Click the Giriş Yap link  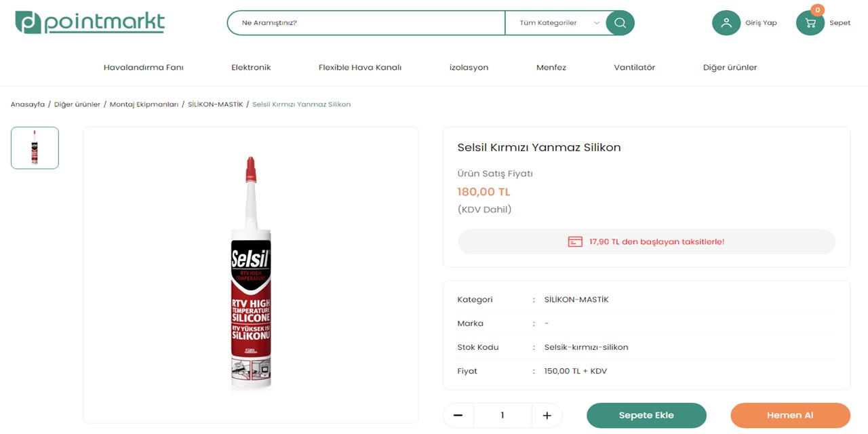(x=761, y=23)
